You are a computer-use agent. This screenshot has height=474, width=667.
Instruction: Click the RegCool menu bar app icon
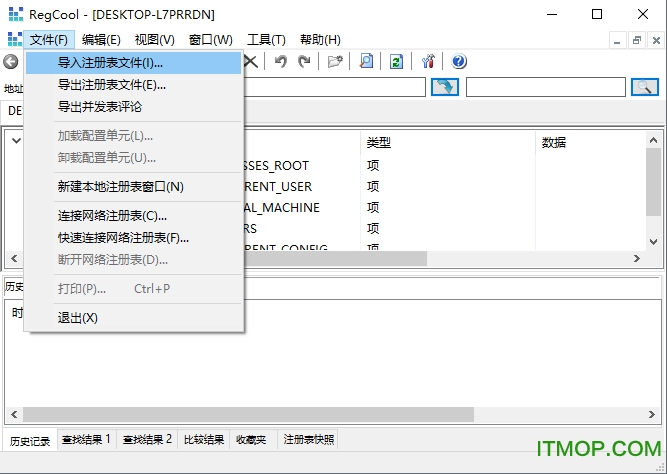[x=14, y=39]
